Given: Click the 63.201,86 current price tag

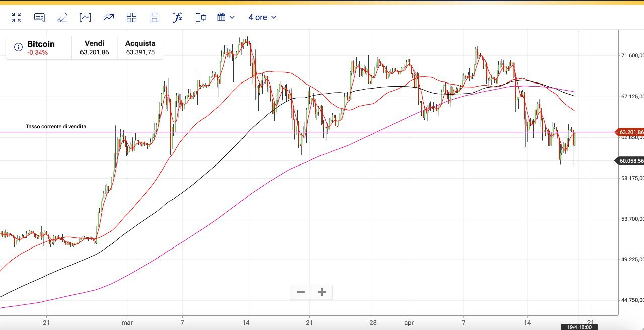Looking at the screenshot, I should click(629, 132).
